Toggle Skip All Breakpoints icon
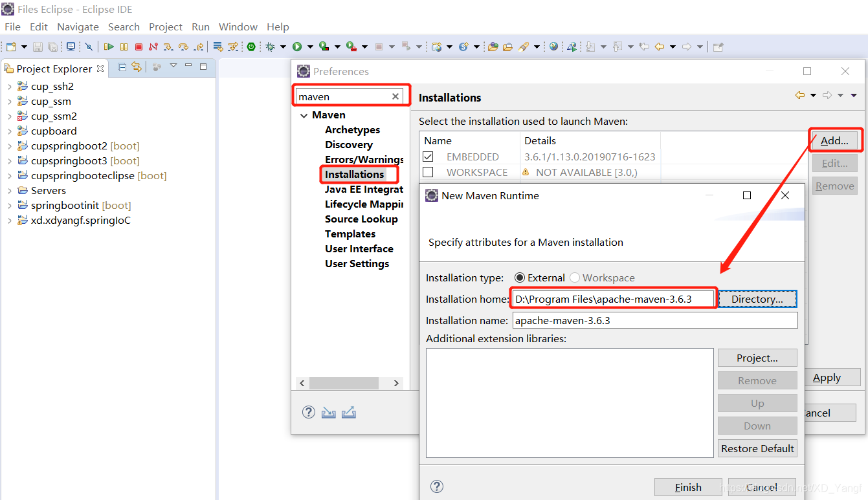The width and height of the screenshot is (868, 500). tap(89, 47)
